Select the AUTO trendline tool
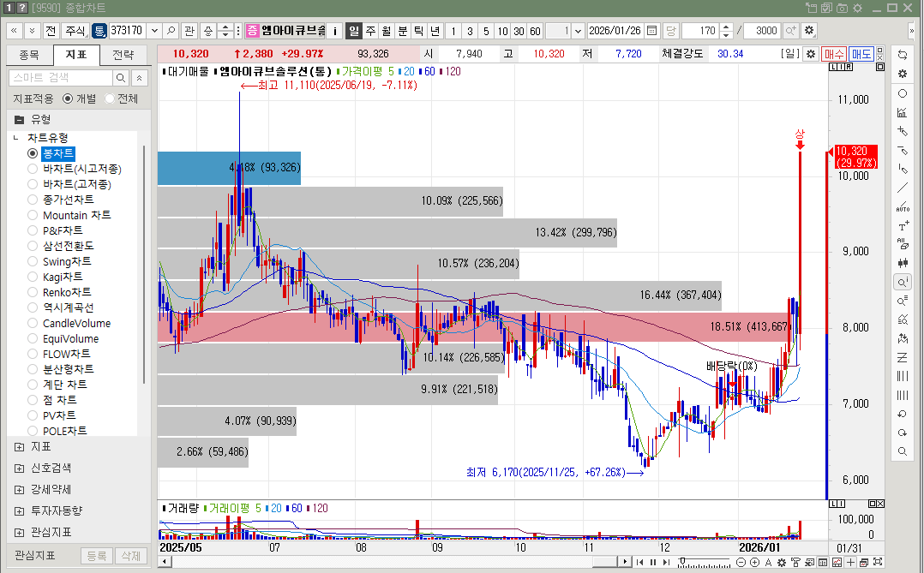 [x=903, y=206]
